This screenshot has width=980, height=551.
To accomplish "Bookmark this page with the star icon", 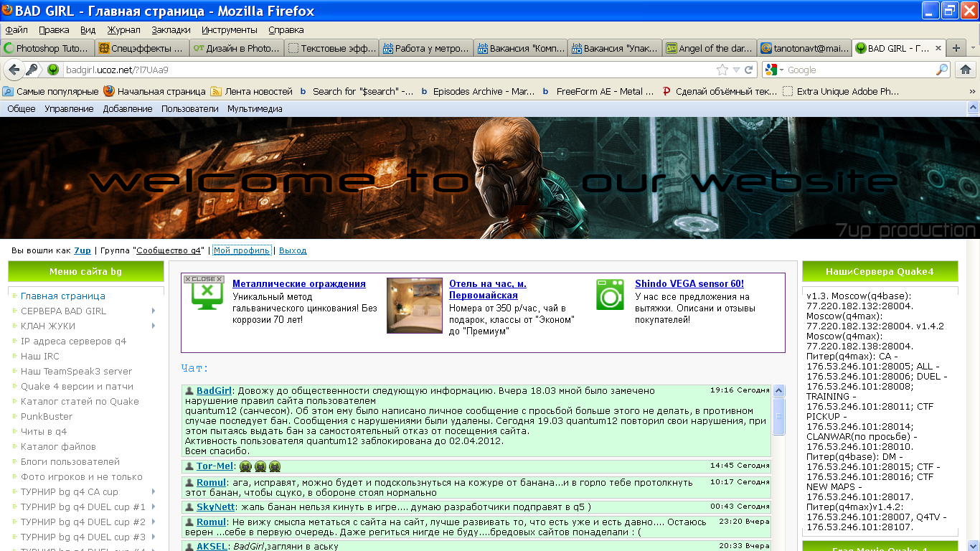I will coord(722,70).
